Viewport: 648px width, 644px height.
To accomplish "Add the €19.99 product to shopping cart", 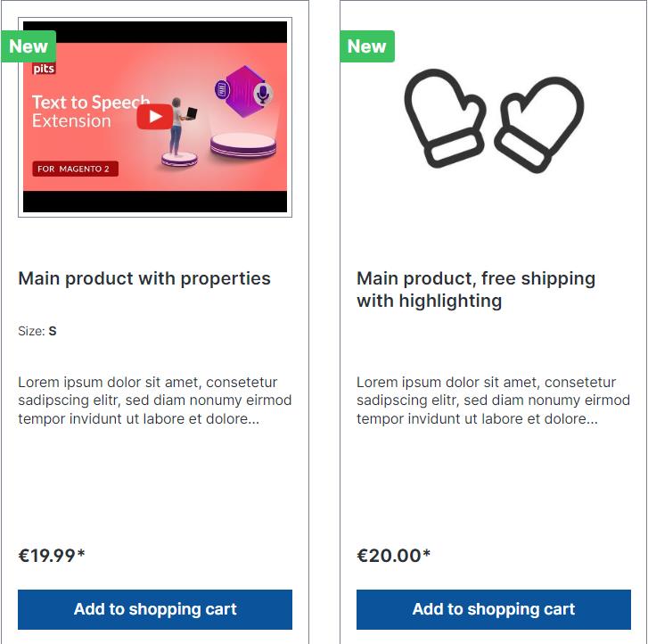I will pos(155,609).
